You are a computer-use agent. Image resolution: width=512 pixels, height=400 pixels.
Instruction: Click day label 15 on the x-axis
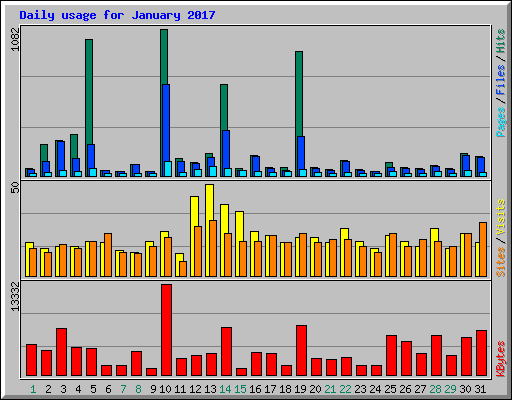240,389
